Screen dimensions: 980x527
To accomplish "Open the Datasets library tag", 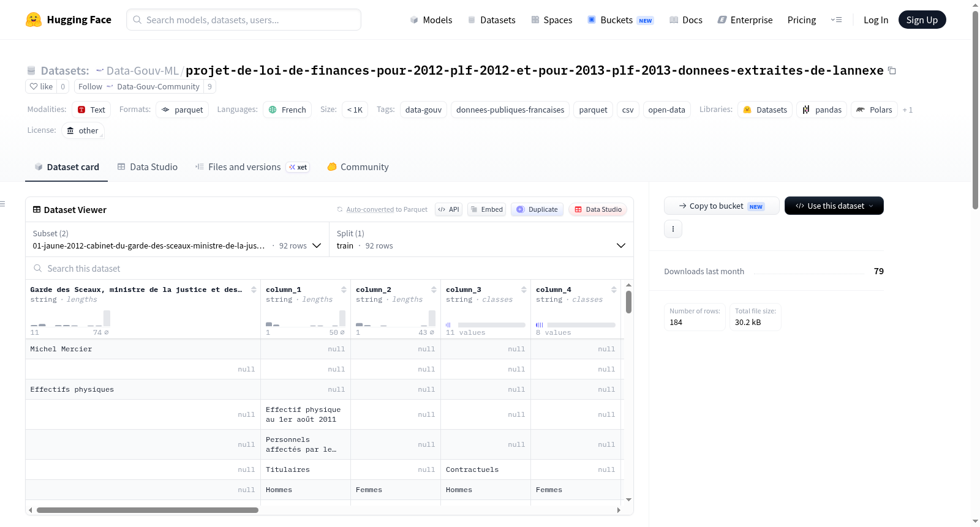I will pos(765,110).
